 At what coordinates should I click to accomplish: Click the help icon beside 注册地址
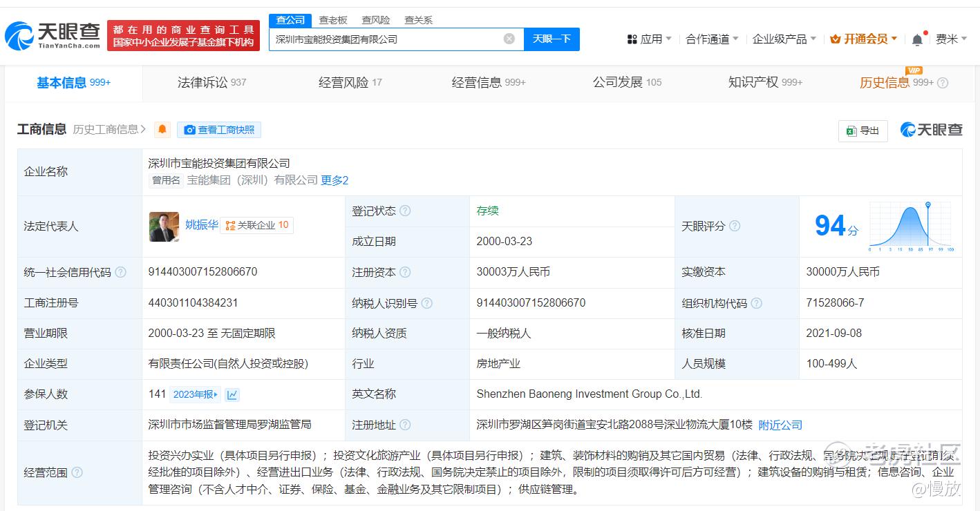[x=405, y=425]
